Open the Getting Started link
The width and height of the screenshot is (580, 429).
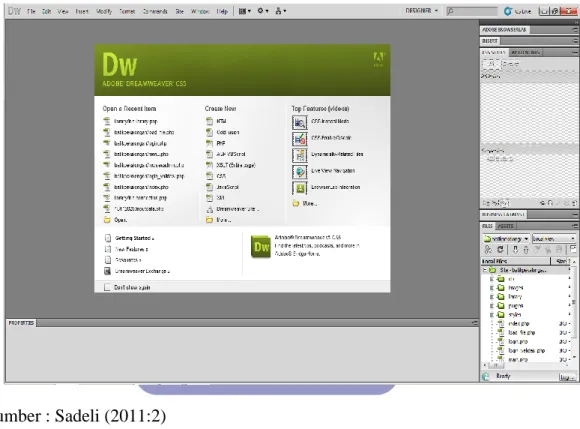[134, 238]
